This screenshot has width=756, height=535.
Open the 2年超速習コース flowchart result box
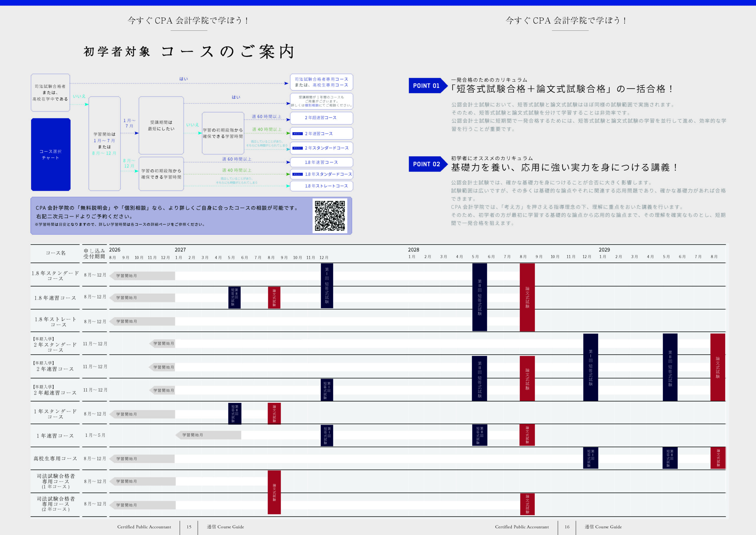[x=321, y=118]
